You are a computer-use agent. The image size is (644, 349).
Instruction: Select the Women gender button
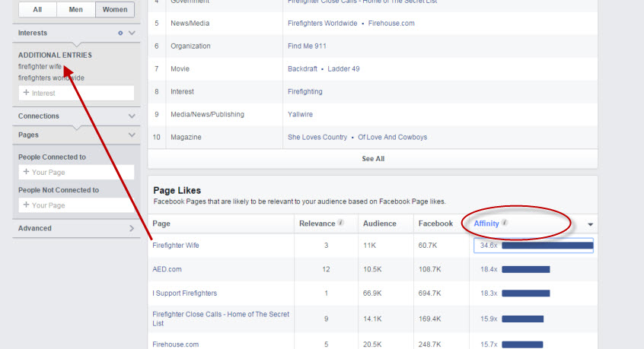coord(115,9)
